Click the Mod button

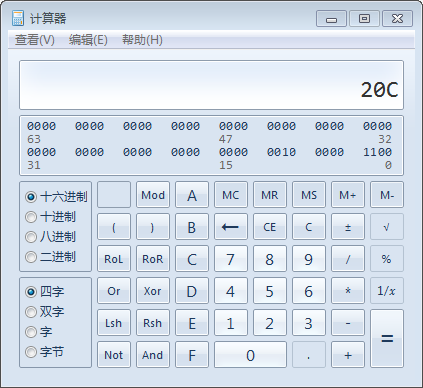pyautogui.click(x=153, y=195)
